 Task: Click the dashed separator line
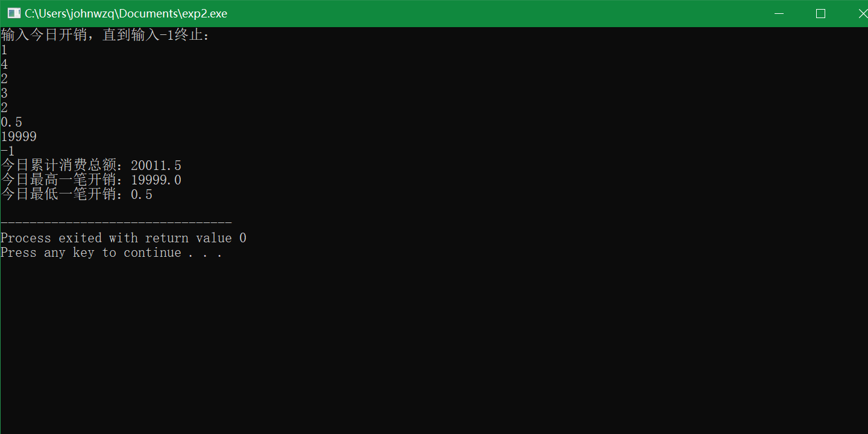click(115, 223)
